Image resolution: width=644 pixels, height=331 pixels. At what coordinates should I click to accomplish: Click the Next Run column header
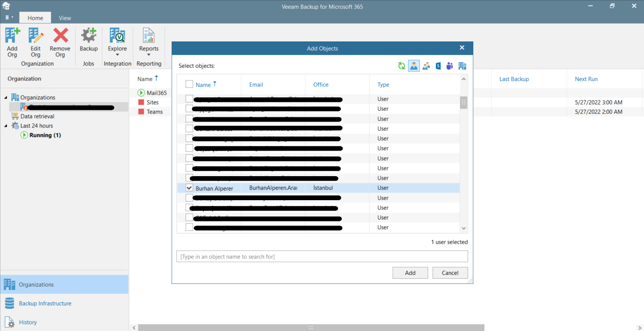point(586,79)
